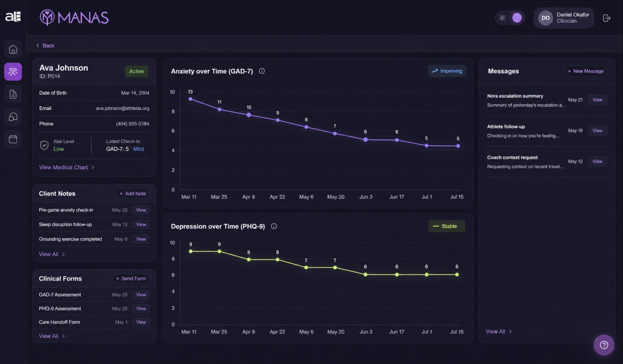Toggle the light/dark theme switch

(510, 18)
